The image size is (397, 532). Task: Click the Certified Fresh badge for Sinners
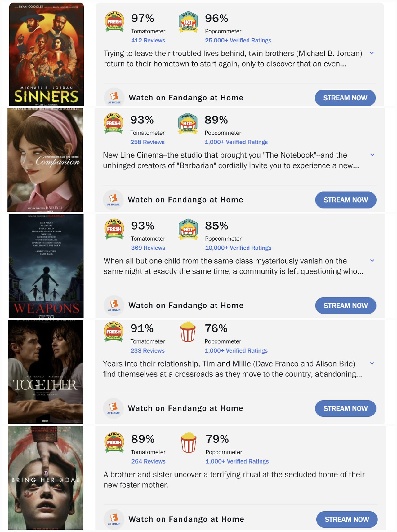point(114,22)
